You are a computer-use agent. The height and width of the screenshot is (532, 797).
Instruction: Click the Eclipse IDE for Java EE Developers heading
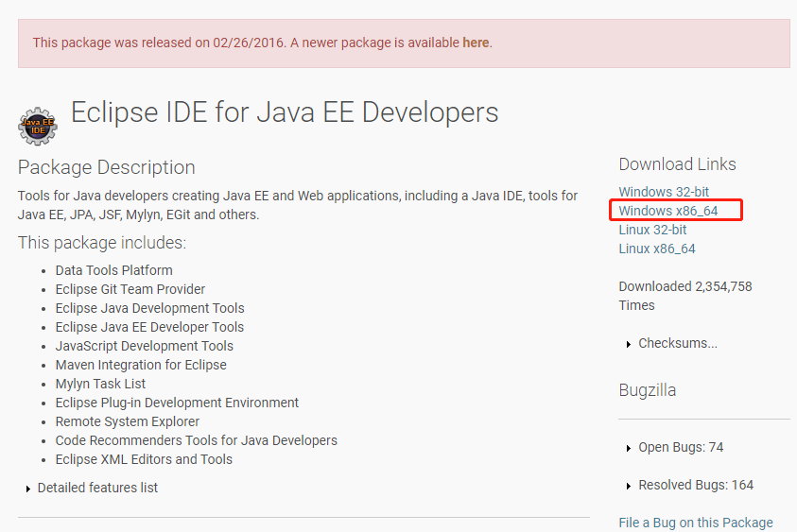285,112
